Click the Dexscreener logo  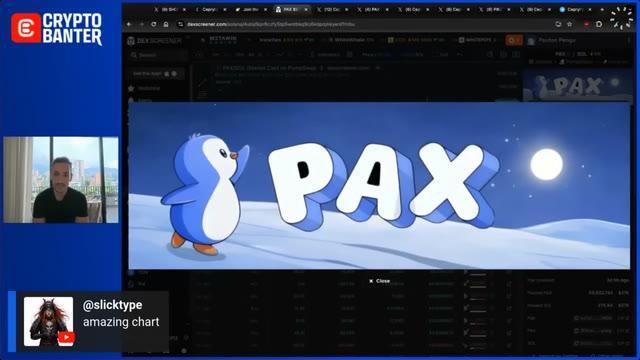[x=154, y=41]
